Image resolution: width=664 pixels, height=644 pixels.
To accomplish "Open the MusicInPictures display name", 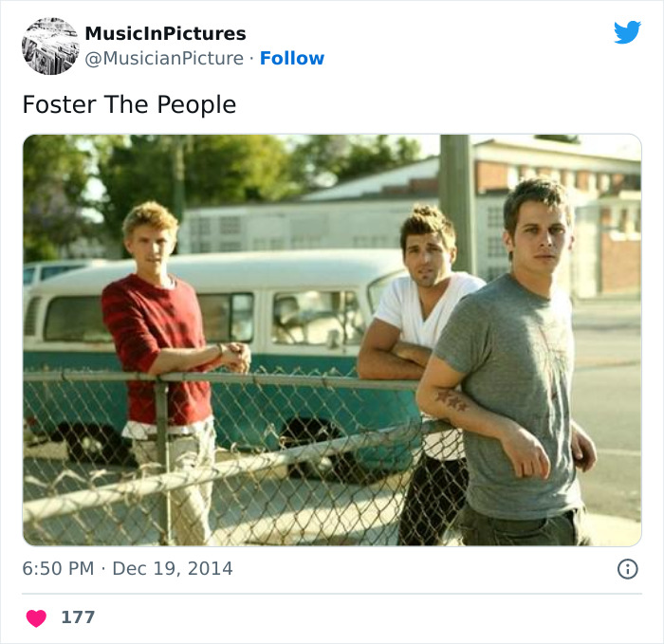I will tap(165, 33).
